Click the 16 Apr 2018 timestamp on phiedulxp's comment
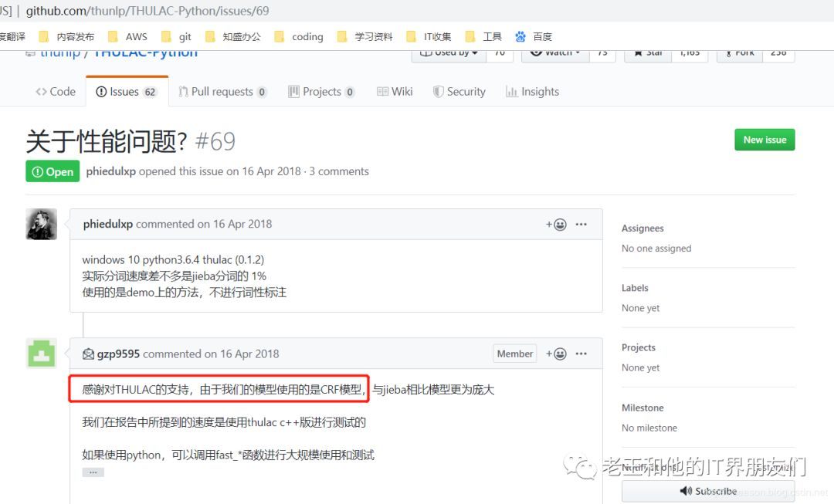Screen dimensions: 834x504 242,224
